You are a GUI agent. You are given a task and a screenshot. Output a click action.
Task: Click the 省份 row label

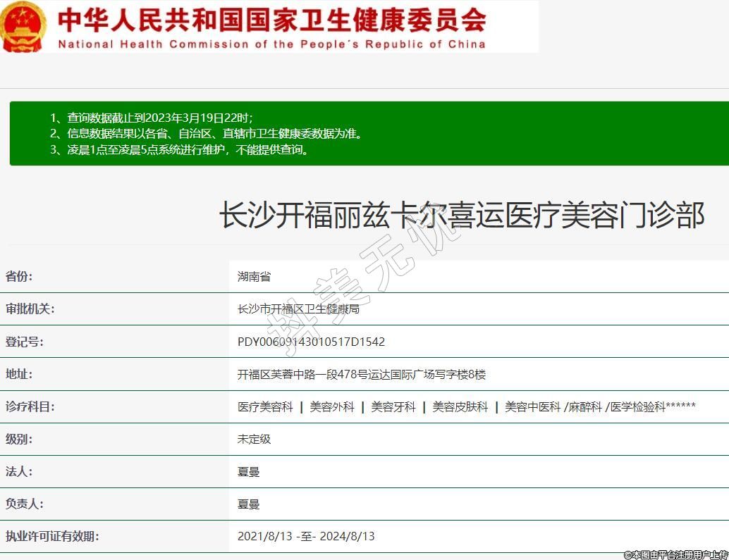[x=19, y=276]
